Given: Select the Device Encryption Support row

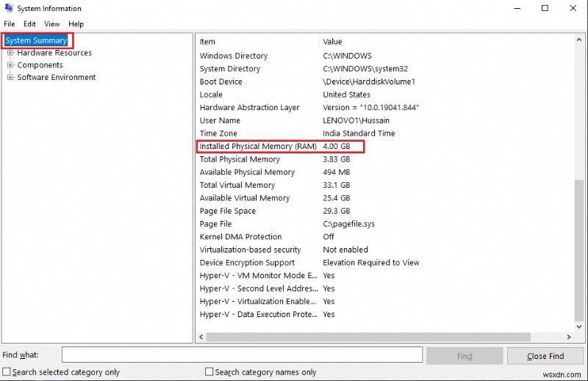Looking at the screenshot, I should point(385,263).
